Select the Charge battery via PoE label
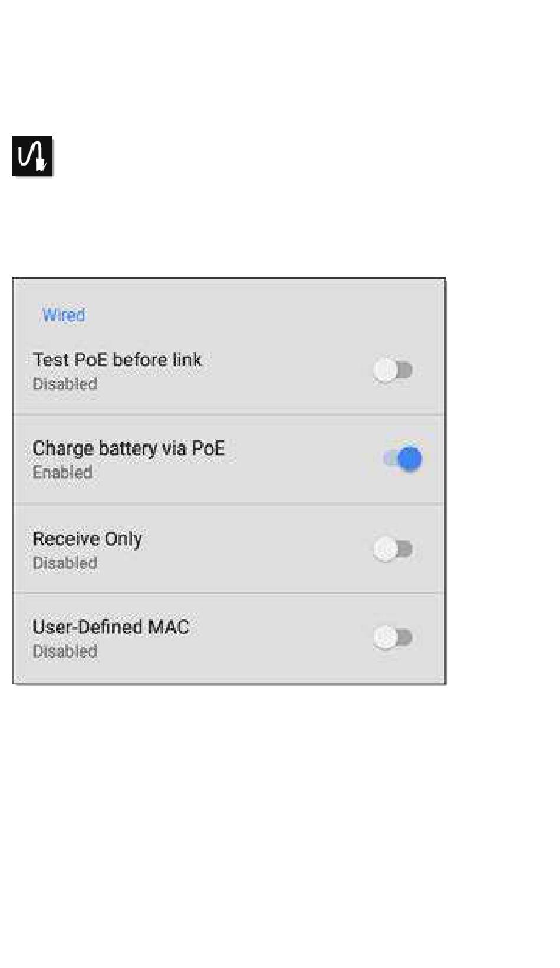Image resolution: width=560 pixels, height=968 pixels. [129, 448]
